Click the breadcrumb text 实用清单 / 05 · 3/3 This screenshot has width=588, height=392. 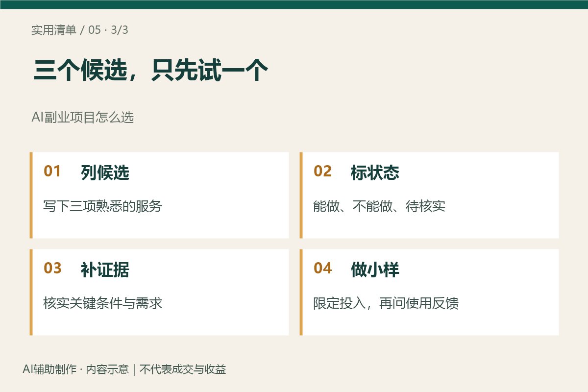point(80,30)
